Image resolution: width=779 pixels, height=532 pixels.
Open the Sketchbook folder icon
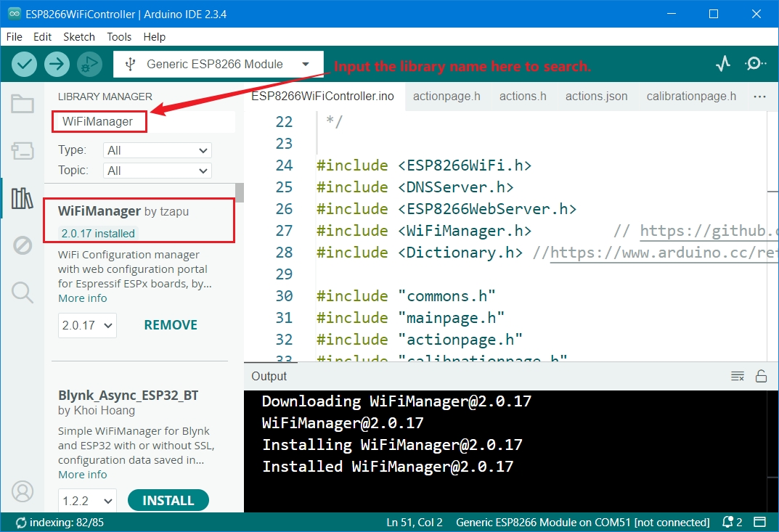point(23,105)
